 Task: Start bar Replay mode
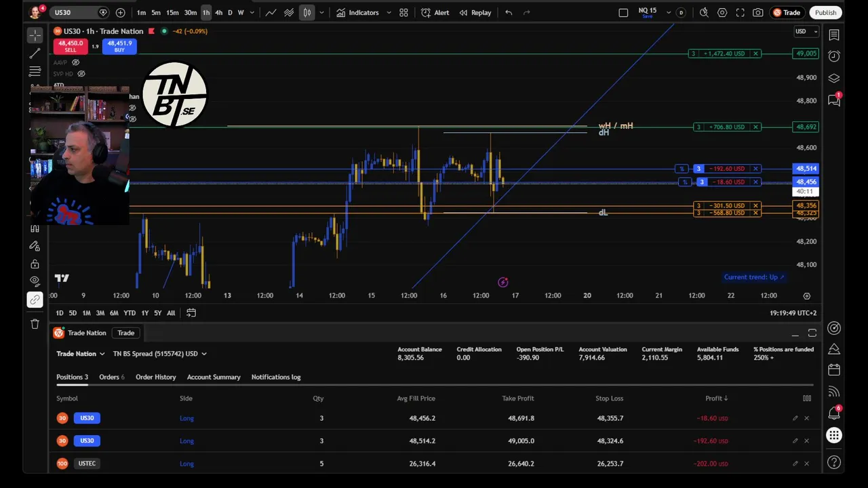pyautogui.click(x=475, y=12)
